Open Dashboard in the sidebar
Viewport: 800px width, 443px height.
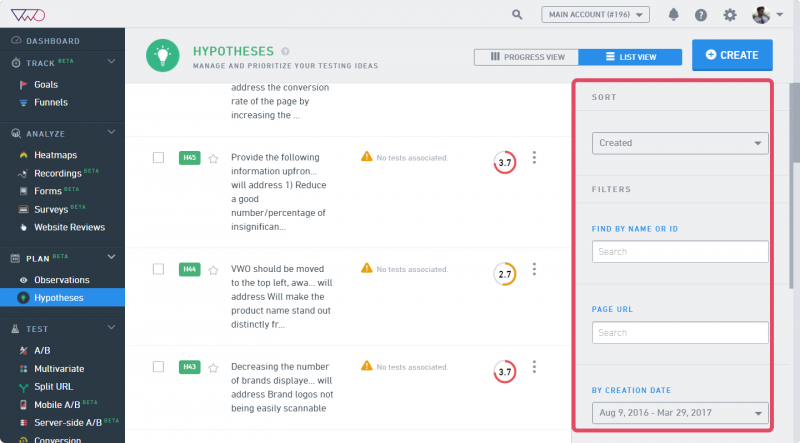(53, 41)
